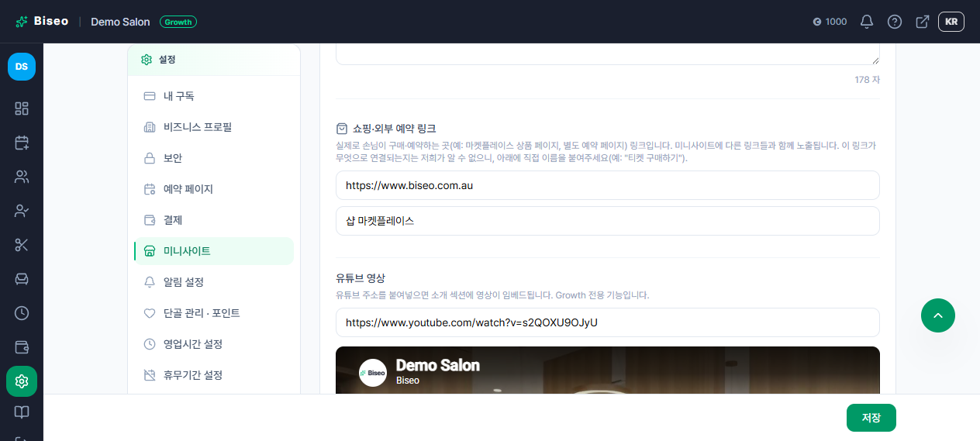The width and height of the screenshot is (980, 441).
Task: Open the customers people icon in left rail
Action: click(x=22, y=177)
